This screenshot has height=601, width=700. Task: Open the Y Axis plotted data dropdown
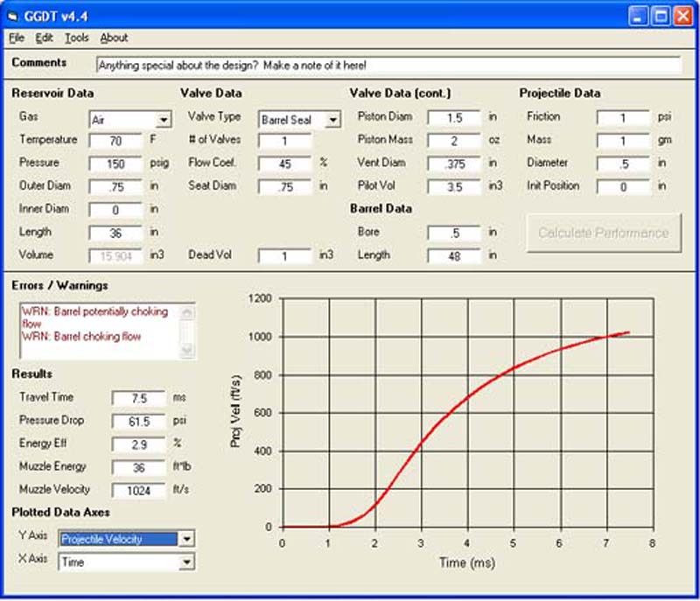coord(185,540)
